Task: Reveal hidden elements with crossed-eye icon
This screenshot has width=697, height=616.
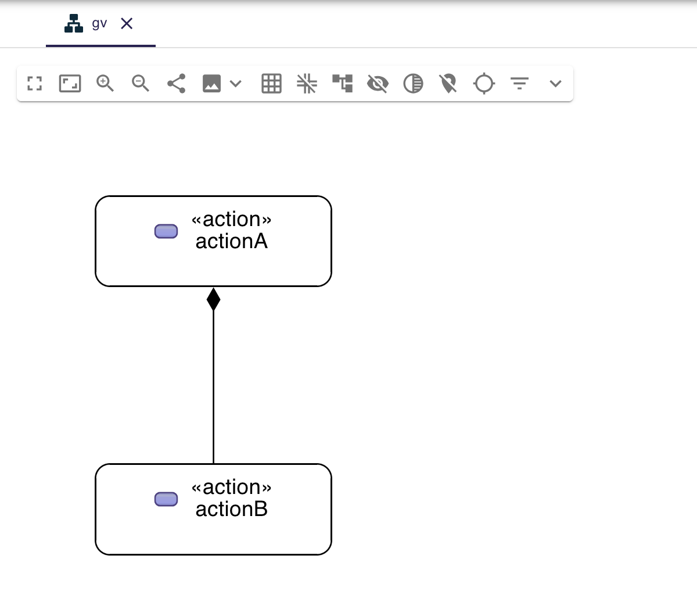Action: 378,84
